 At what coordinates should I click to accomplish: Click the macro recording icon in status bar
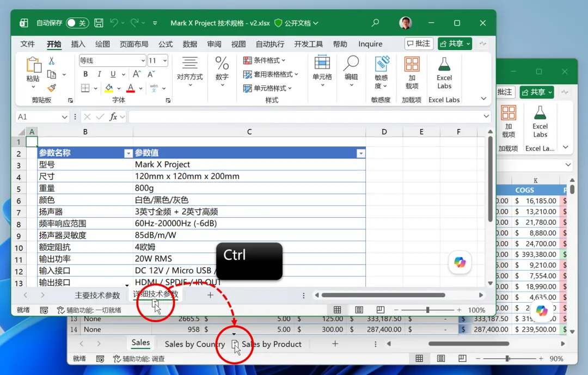tap(44, 310)
